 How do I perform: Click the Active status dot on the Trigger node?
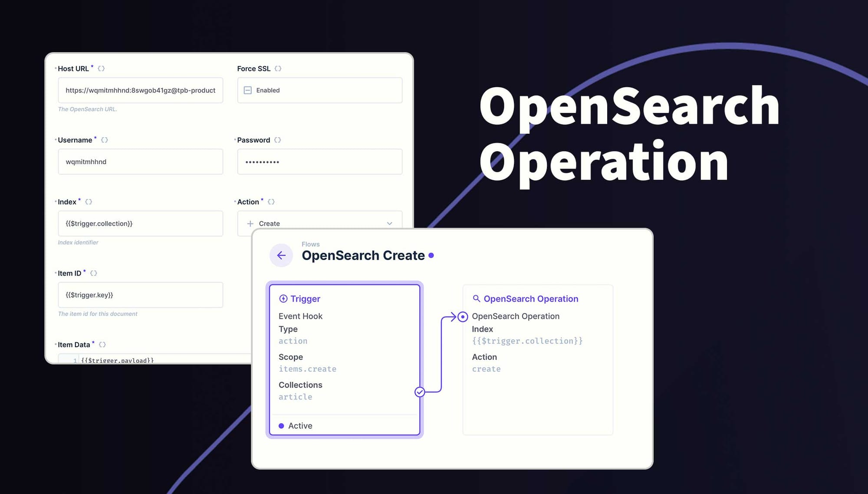pyautogui.click(x=282, y=426)
